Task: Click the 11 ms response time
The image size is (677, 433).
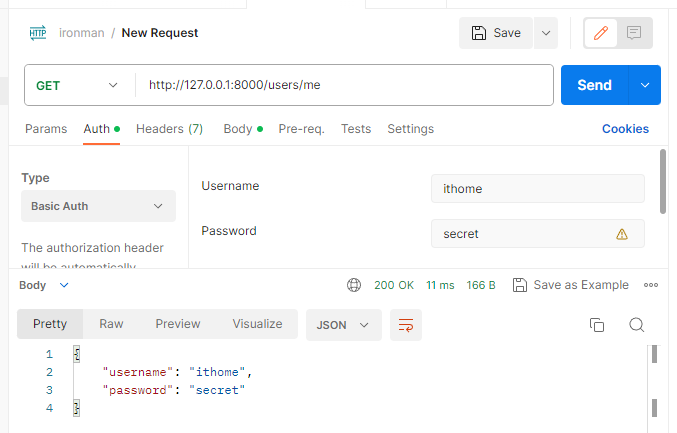Action: point(440,285)
